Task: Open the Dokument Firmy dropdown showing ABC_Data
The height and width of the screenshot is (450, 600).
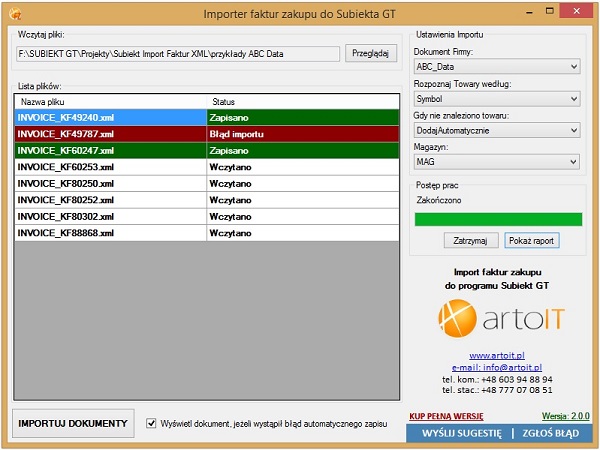Action: point(497,67)
